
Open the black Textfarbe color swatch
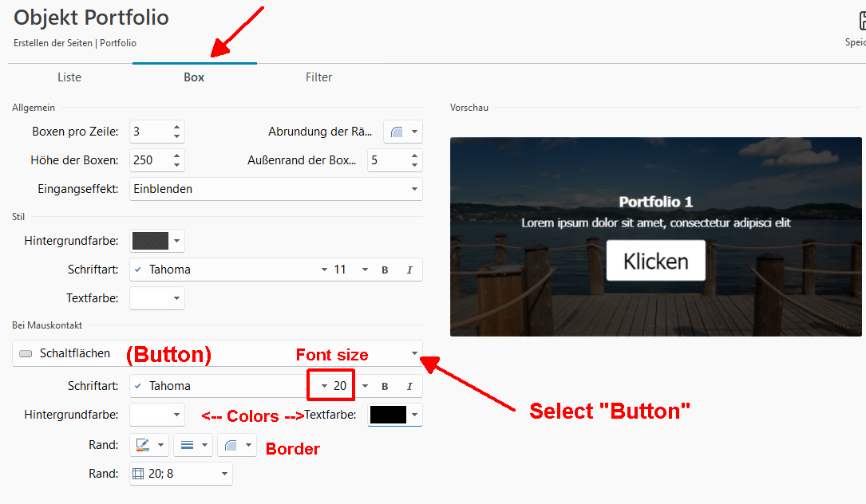coord(388,415)
